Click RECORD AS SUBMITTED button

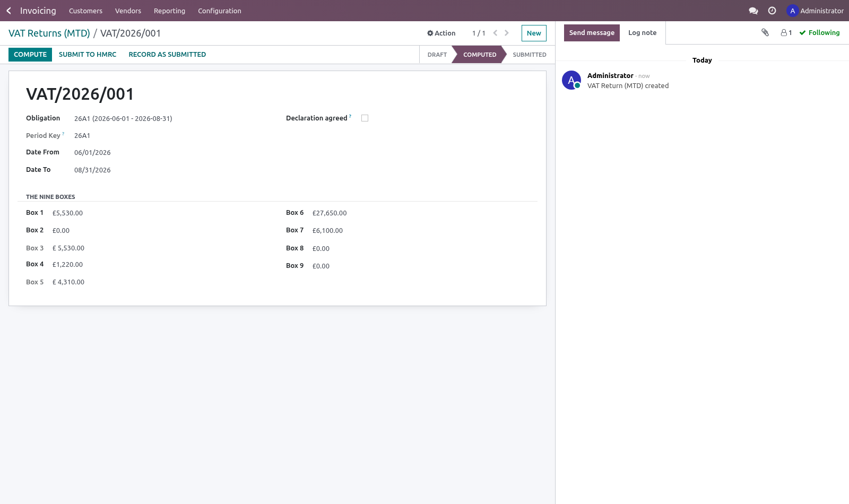click(167, 55)
